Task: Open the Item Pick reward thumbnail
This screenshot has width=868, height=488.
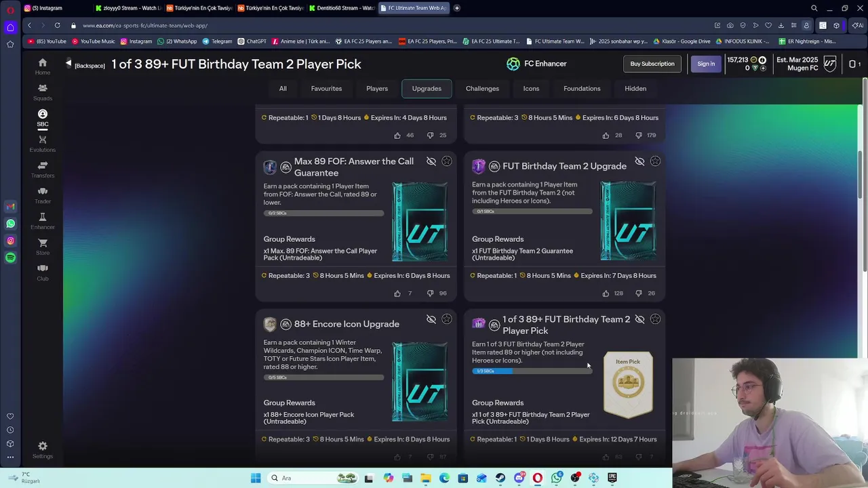Action: [x=628, y=384]
